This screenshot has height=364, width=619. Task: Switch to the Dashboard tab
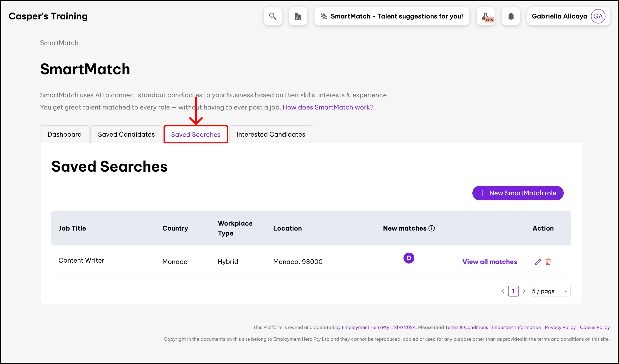65,134
